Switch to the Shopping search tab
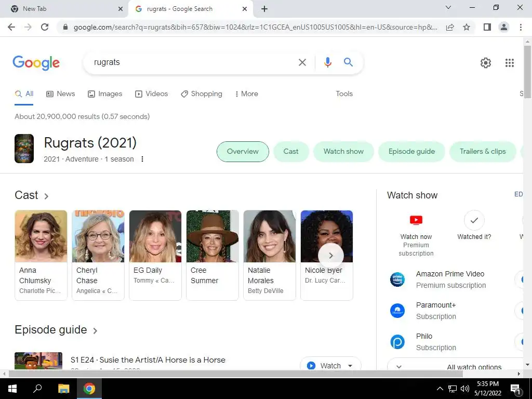532x399 pixels. (202, 94)
